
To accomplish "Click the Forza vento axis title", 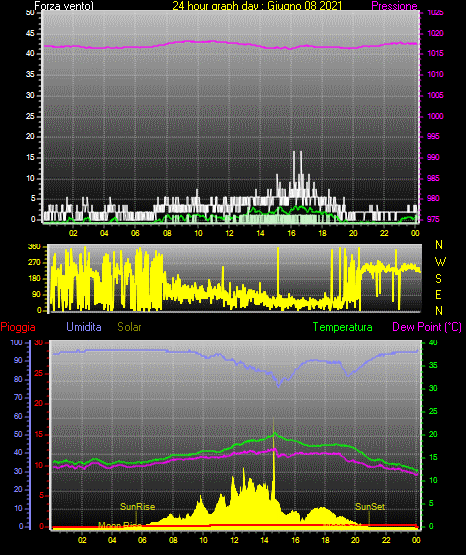I will [64, 6].
